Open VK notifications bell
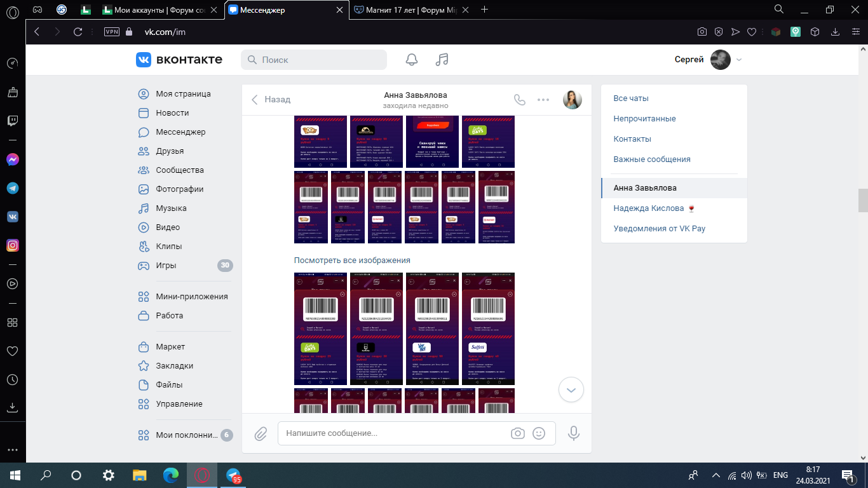868x488 pixels. pyautogui.click(x=412, y=60)
